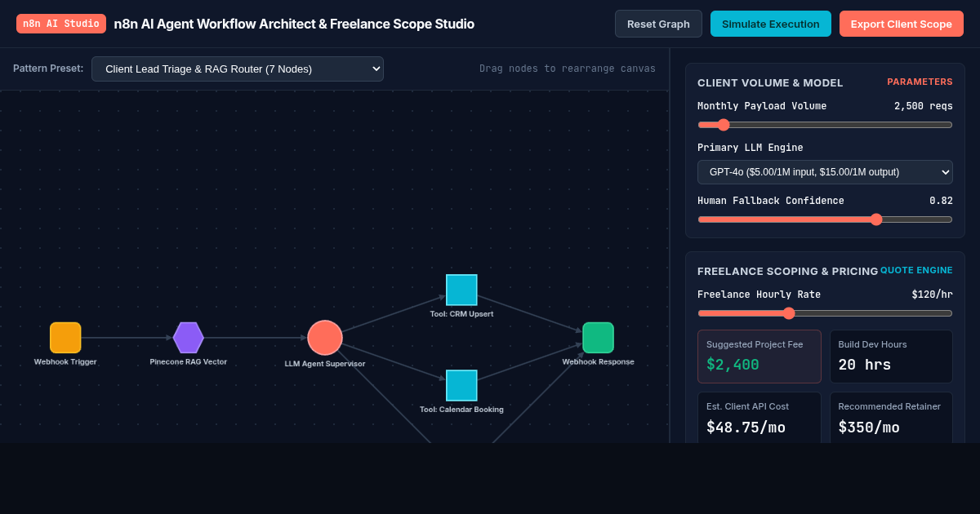Click the "Primary LLM Engine" label
The width and height of the screenshot is (980, 514).
coord(751,148)
